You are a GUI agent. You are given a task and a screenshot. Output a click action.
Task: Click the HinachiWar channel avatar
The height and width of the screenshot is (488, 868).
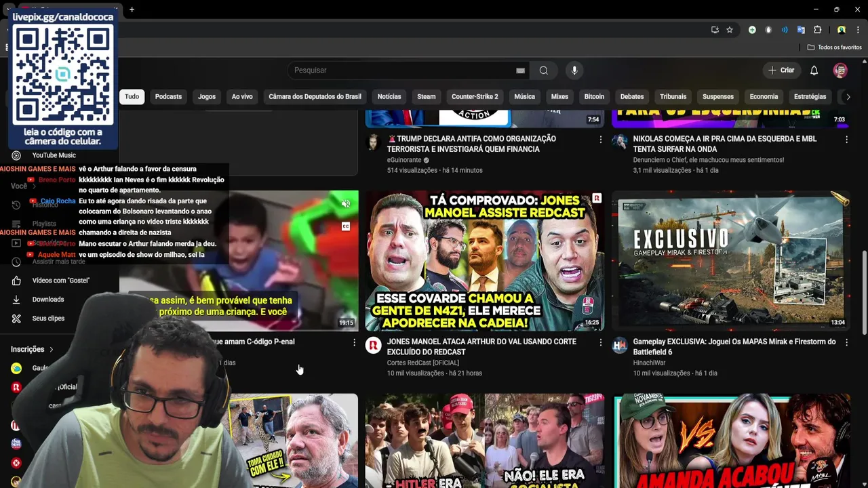coord(619,346)
